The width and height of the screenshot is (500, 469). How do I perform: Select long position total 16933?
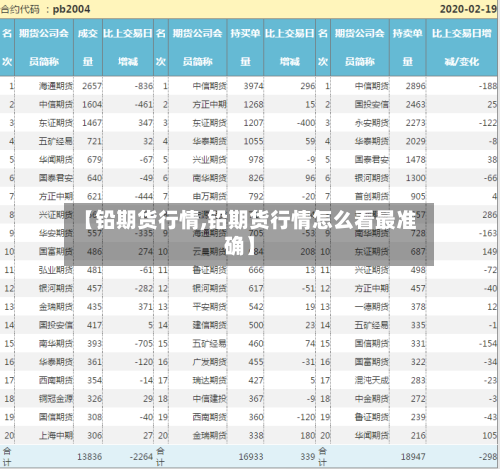click(x=251, y=457)
